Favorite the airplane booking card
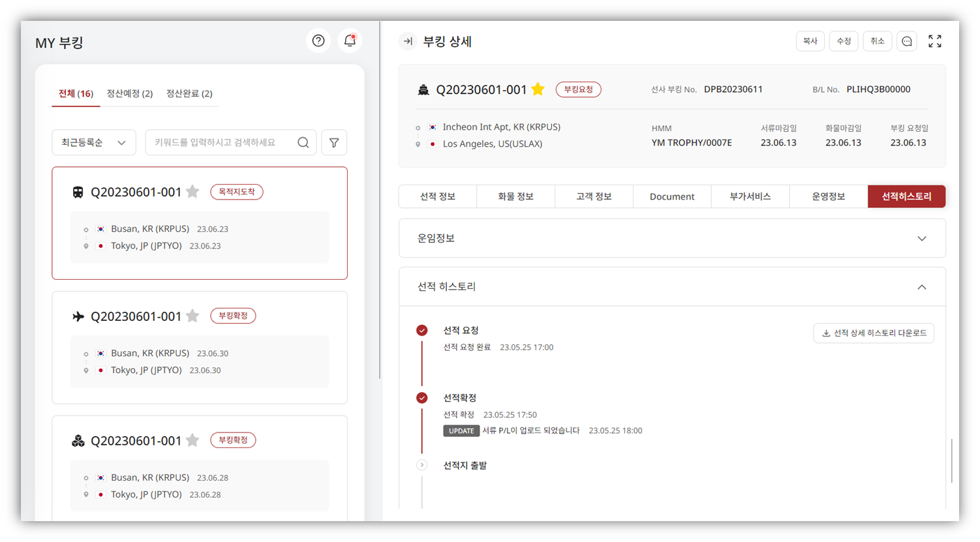Screen dimensions: 980x542 [192, 316]
